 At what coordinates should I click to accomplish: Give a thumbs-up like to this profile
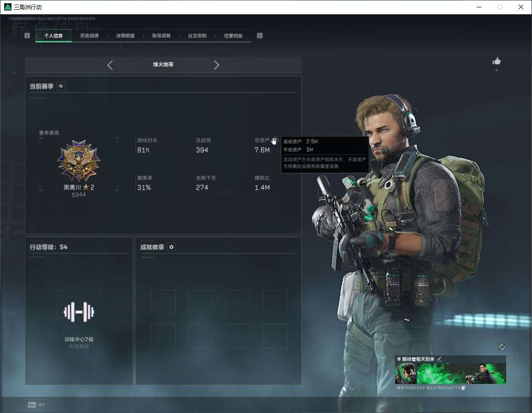pos(497,61)
